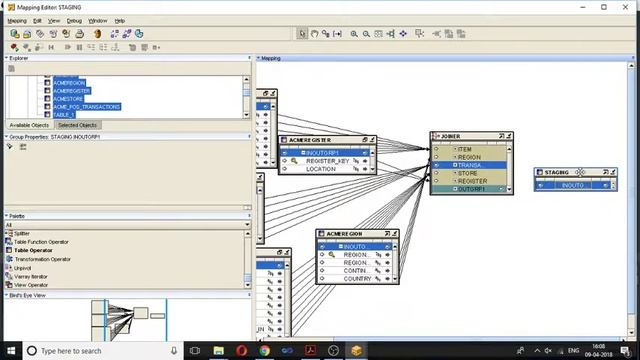Pick Transformation Operator from Palette
Viewport: 640px width, 360px height.
pyautogui.click(x=42, y=259)
